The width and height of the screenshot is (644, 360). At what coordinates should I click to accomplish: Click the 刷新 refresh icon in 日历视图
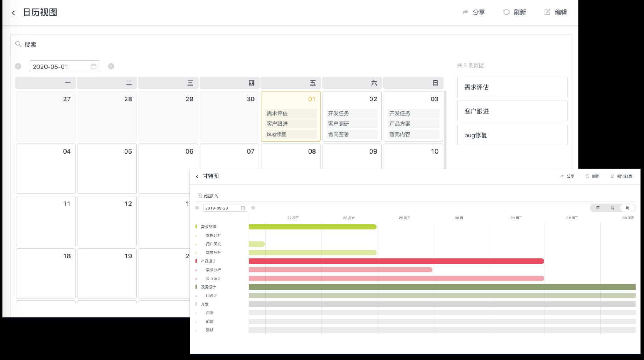pos(506,12)
